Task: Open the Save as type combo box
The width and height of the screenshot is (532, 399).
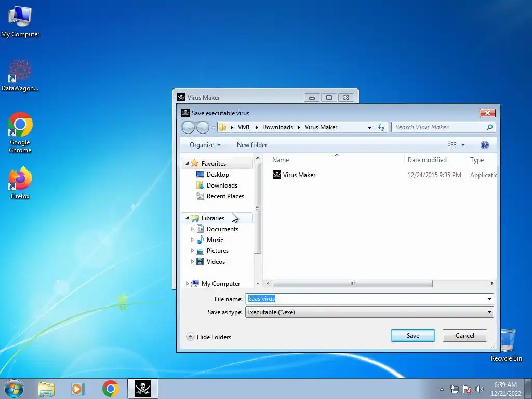Action: click(369, 312)
